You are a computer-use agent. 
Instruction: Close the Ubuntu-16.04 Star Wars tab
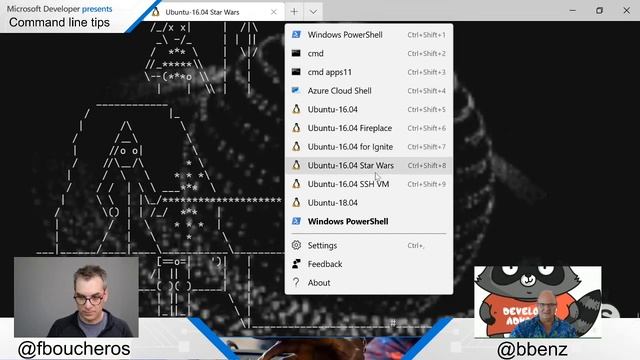(273, 12)
